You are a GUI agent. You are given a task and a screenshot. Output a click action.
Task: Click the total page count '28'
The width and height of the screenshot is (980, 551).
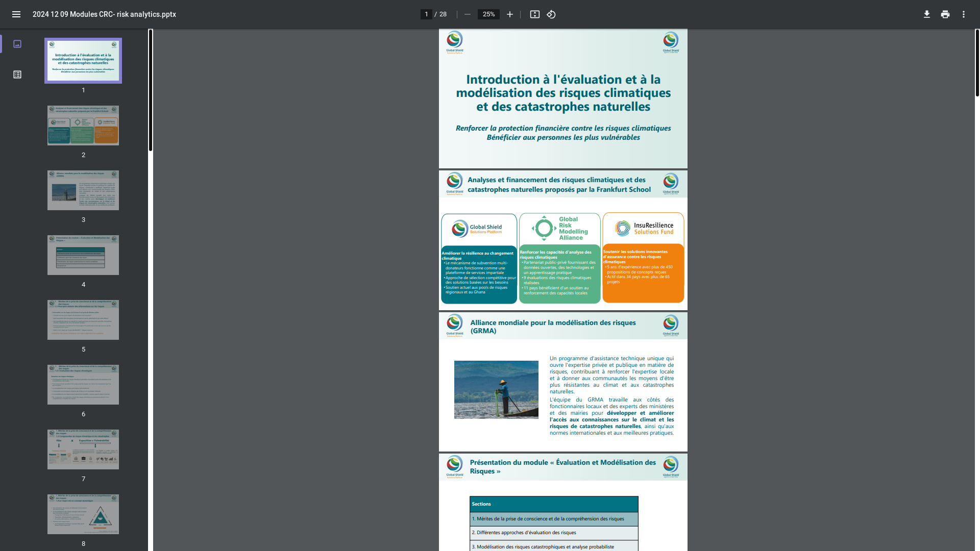[x=443, y=14]
